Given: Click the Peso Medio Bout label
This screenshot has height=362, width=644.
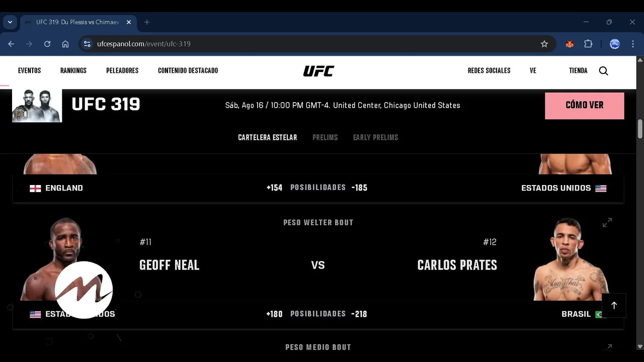Looking at the screenshot, I should pos(318,347).
